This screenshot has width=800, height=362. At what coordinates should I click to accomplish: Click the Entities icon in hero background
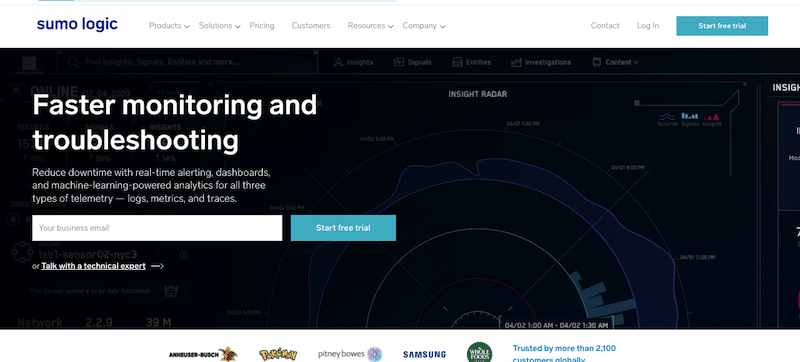pyautogui.click(x=457, y=62)
